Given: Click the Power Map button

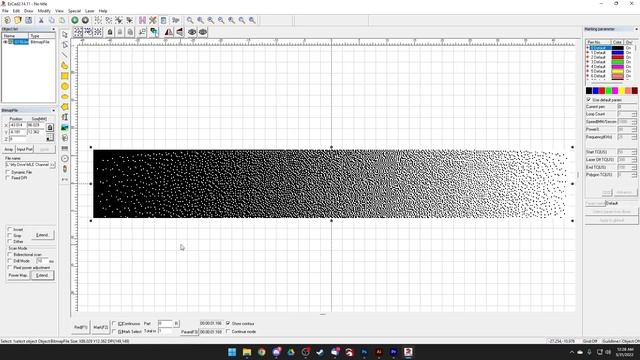Looking at the screenshot, I should pyautogui.click(x=18, y=276).
